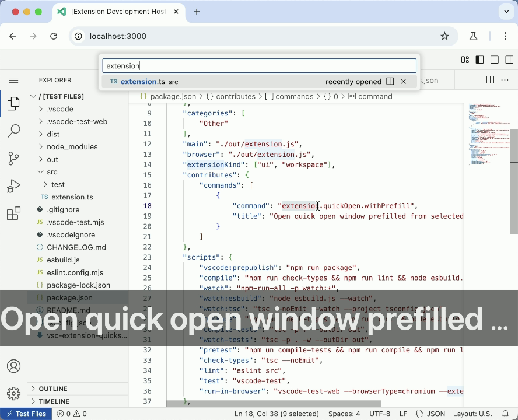
Task: Open a new browser tab
Action: 196,12
